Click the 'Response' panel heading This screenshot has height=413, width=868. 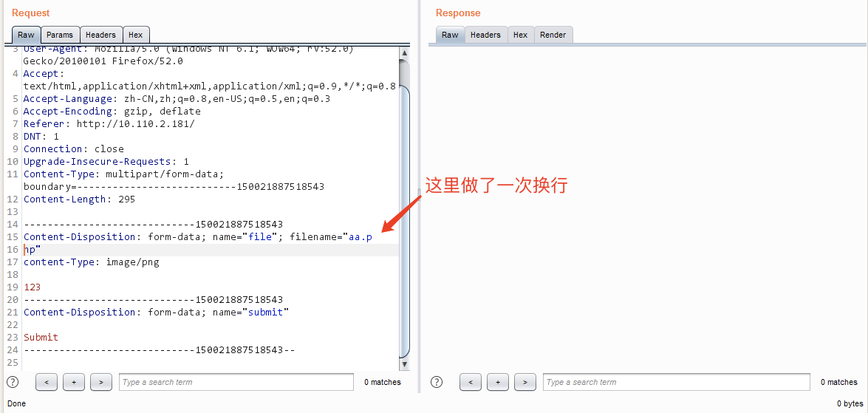458,13
